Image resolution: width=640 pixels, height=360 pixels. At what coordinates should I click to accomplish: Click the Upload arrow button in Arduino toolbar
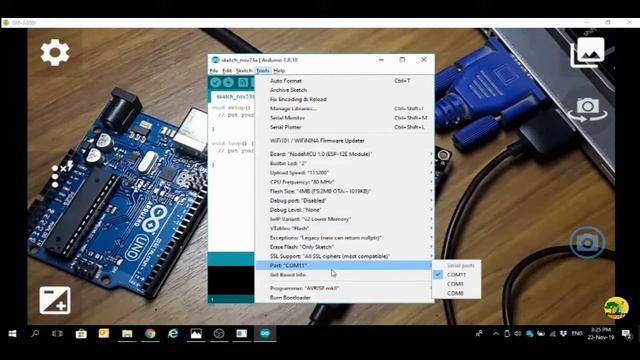pyautogui.click(x=229, y=82)
